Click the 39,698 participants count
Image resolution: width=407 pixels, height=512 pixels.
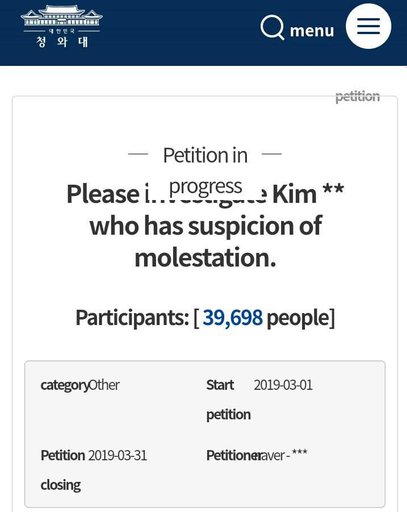[x=233, y=317]
